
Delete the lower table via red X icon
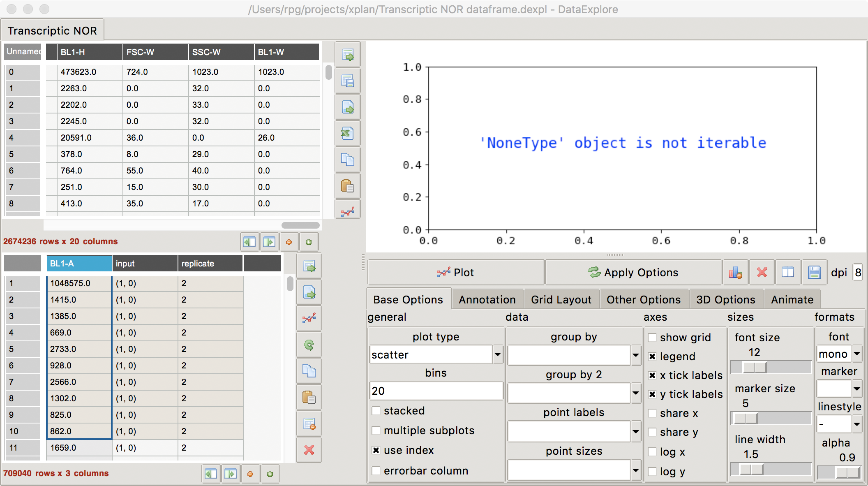click(x=309, y=450)
